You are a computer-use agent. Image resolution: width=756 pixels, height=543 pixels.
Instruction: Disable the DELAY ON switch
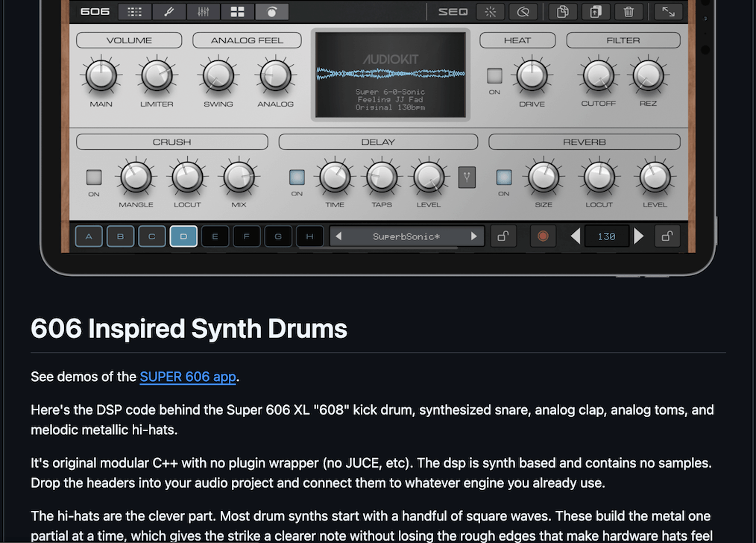point(297,178)
